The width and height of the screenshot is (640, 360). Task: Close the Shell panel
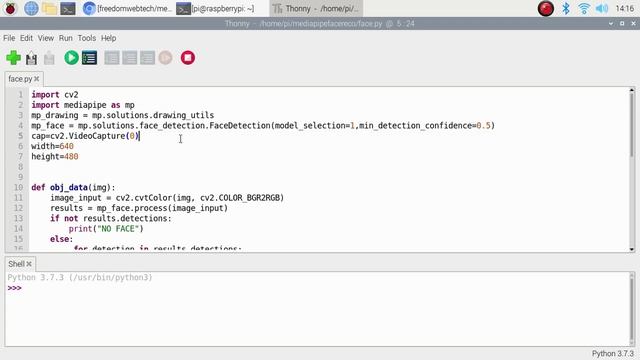point(29,264)
